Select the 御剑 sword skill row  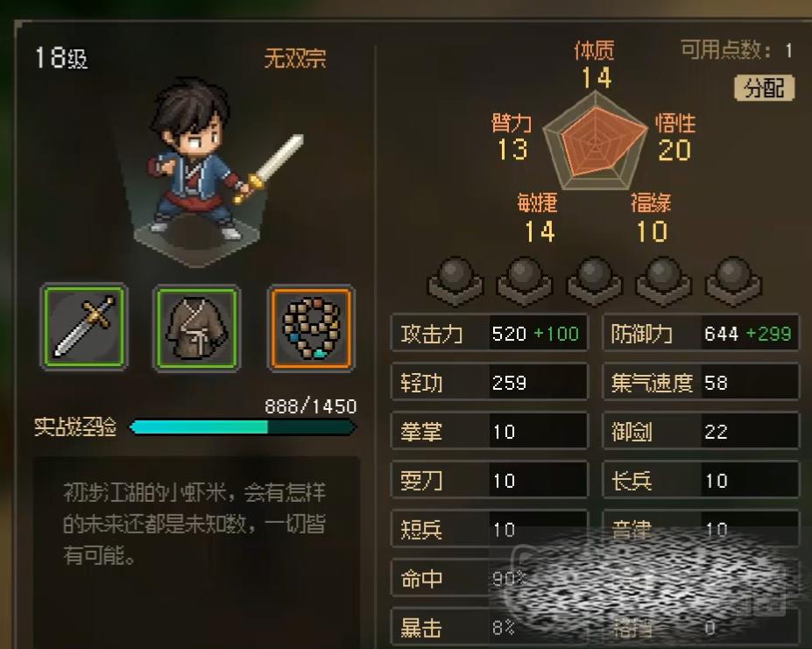click(x=701, y=431)
